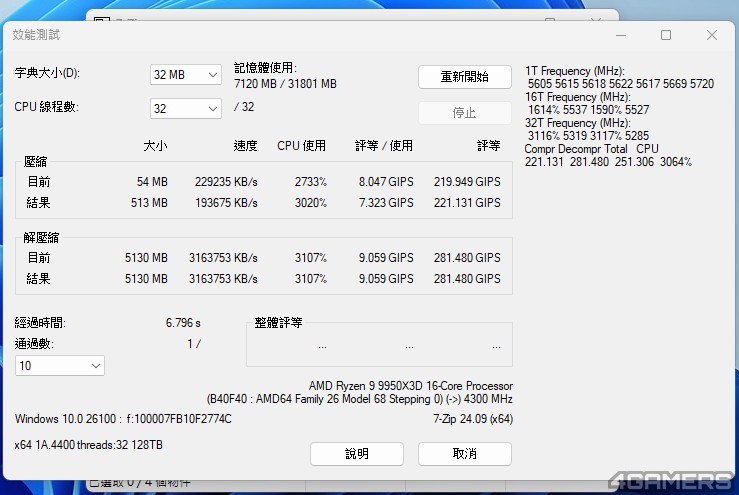Click the 16T Frequency (MHz) label

pos(578,97)
